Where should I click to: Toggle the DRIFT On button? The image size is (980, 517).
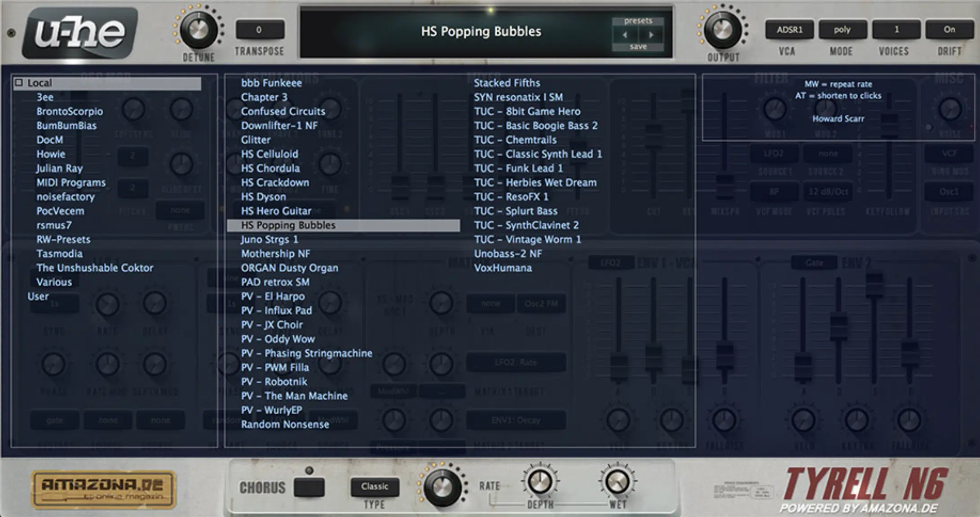click(x=949, y=30)
